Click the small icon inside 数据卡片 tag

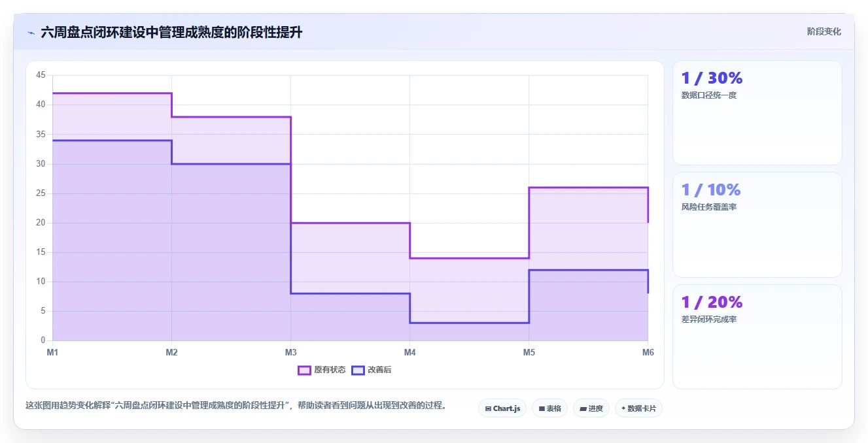pos(623,409)
